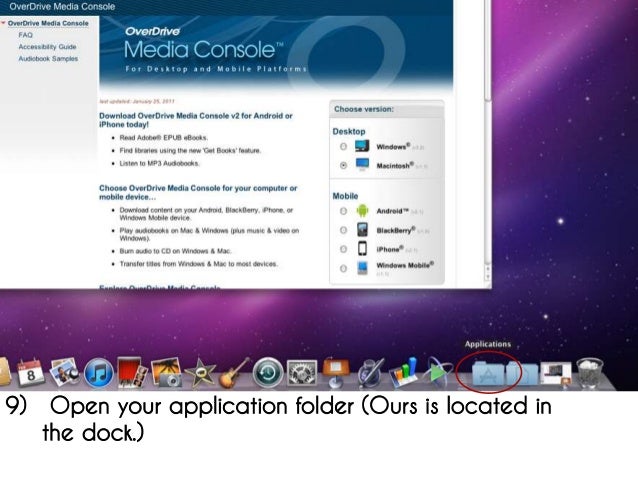Click 'Download OverDrive Media Console v2' heading

tap(196, 120)
